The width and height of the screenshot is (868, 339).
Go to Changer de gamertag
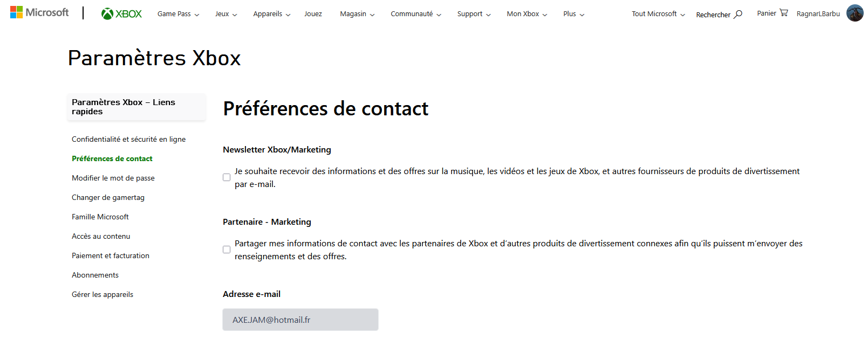click(108, 197)
